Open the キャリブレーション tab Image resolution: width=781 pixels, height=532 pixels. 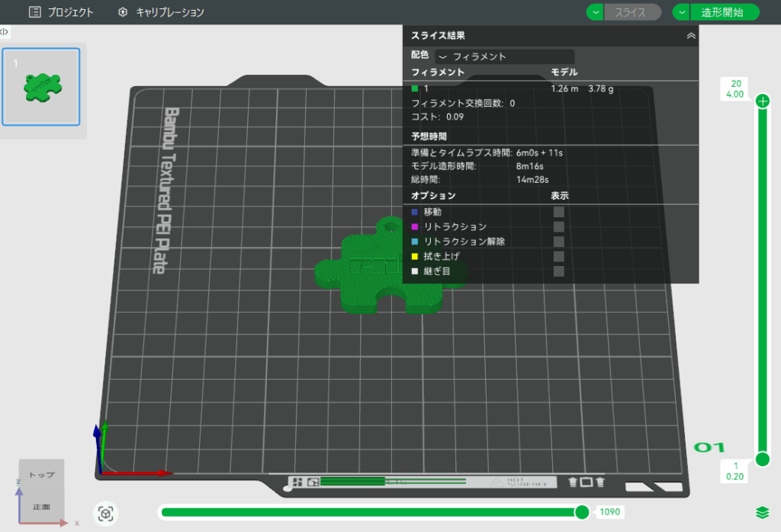coord(161,12)
